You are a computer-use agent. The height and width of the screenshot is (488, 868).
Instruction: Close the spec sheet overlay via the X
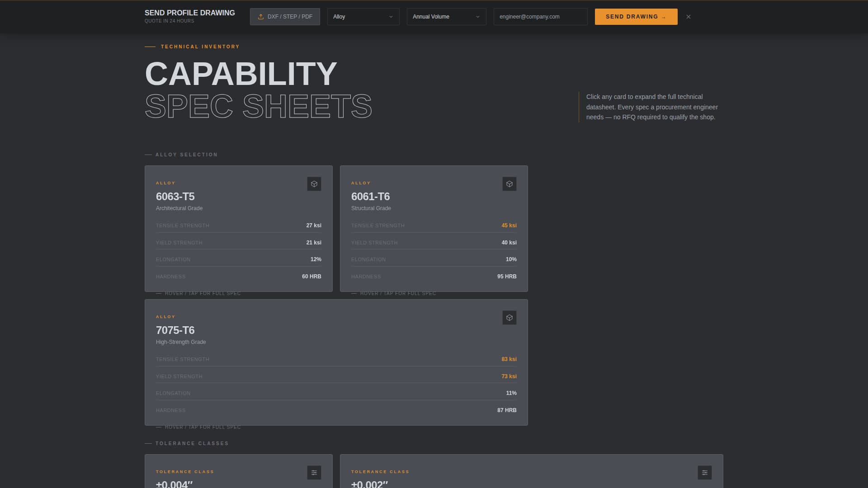tap(689, 17)
